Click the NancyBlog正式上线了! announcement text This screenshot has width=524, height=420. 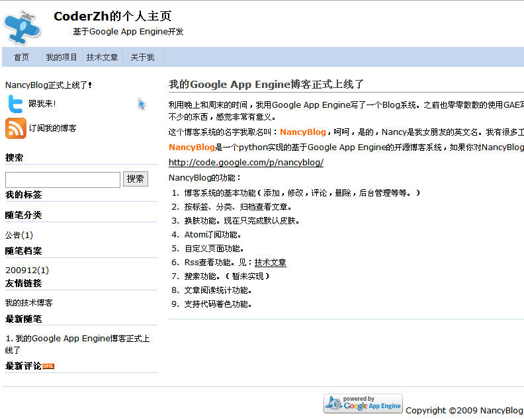tap(48, 85)
